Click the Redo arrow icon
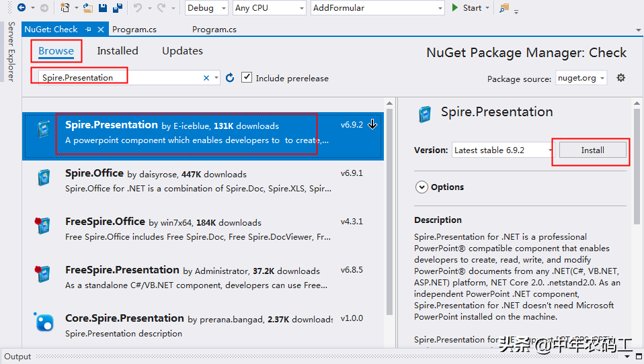This screenshot has width=644, height=364. coord(161,8)
